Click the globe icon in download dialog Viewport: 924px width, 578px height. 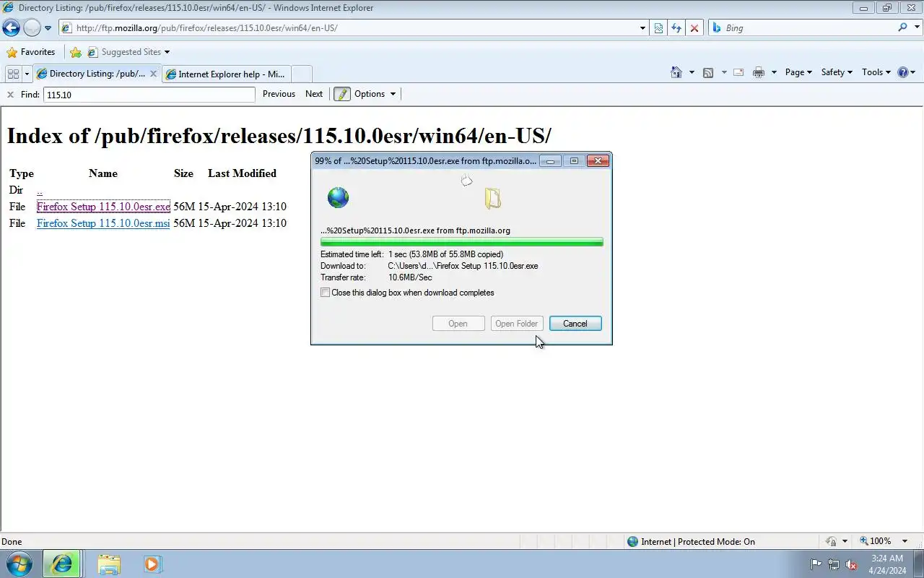pyautogui.click(x=338, y=197)
